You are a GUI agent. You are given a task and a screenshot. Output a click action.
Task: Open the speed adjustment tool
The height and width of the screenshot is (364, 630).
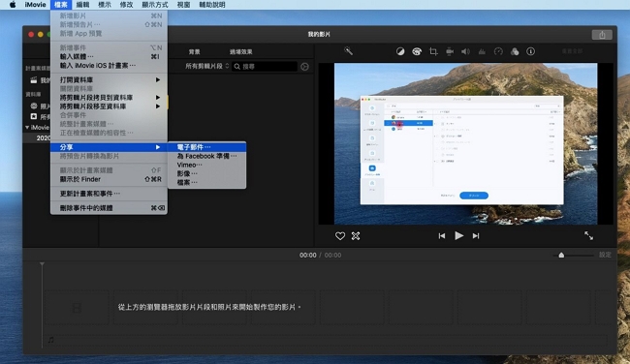[498, 51]
